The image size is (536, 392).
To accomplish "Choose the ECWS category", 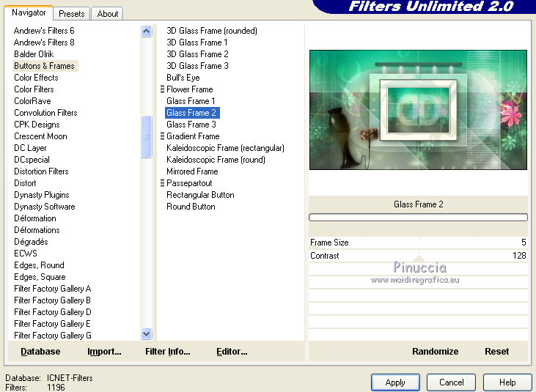I will tap(26, 254).
